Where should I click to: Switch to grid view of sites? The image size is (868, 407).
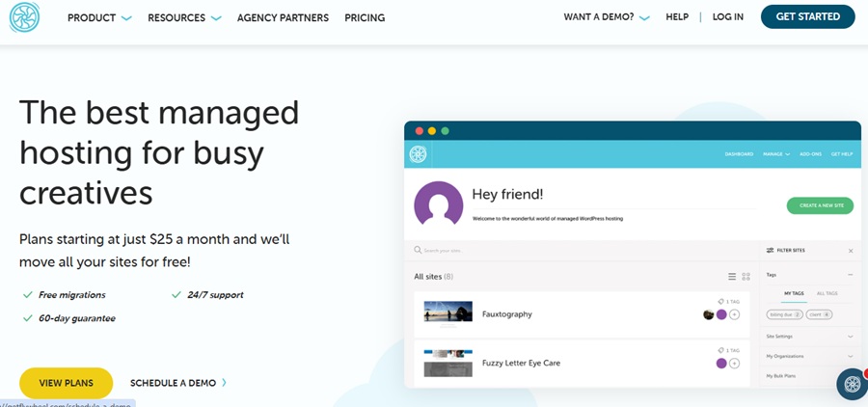(746, 277)
